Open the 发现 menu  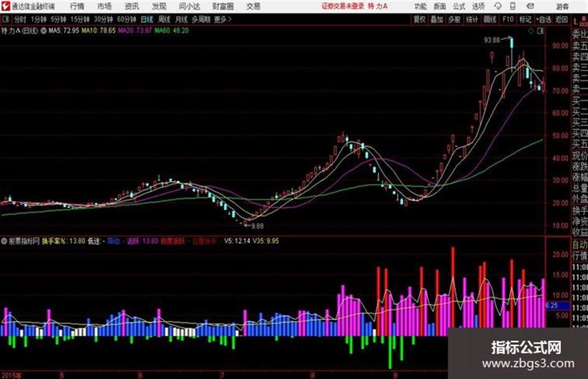(x=159, y=6)
